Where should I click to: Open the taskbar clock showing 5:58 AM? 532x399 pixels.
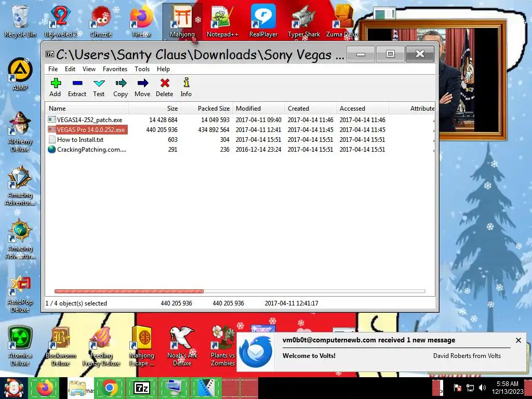click(508, 388)
